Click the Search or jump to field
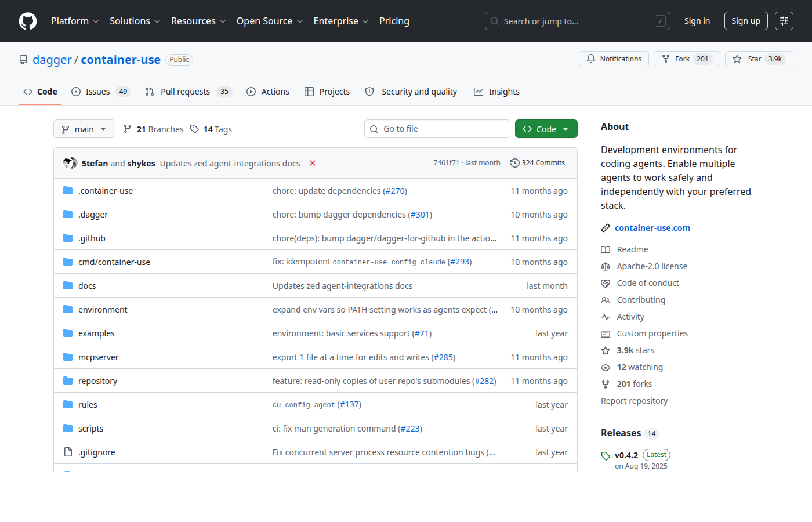This screenshot has height=522, width=812. 578,21
